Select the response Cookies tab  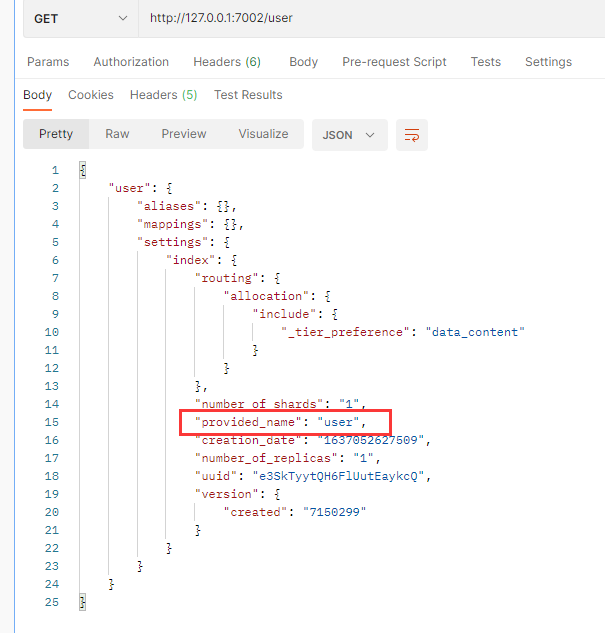(91, 95)
